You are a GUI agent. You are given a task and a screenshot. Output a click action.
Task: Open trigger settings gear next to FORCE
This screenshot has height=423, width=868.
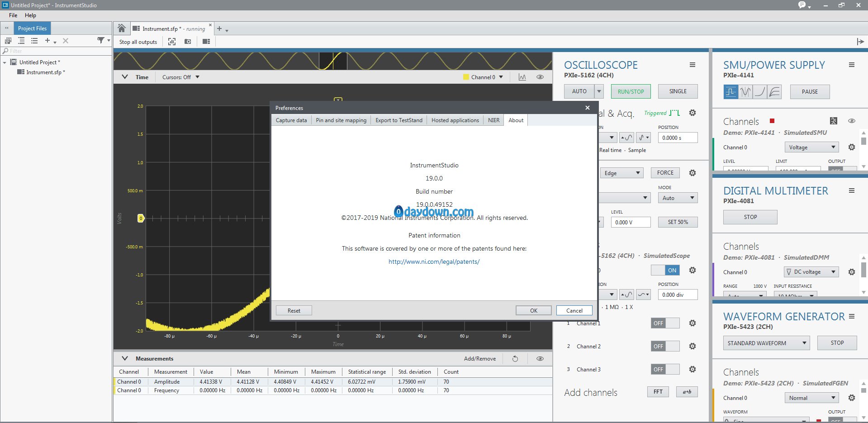coord(692,173)
